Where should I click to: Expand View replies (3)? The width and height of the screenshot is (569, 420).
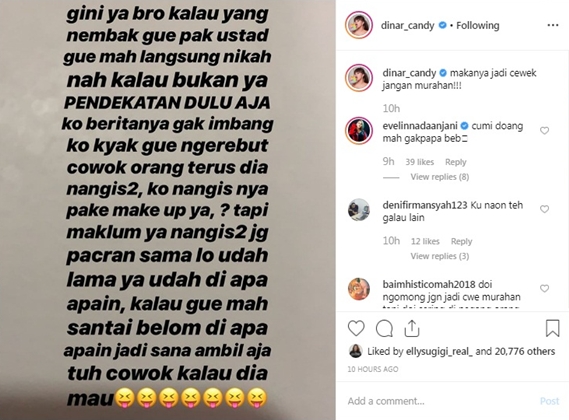(x=439, y=256)
